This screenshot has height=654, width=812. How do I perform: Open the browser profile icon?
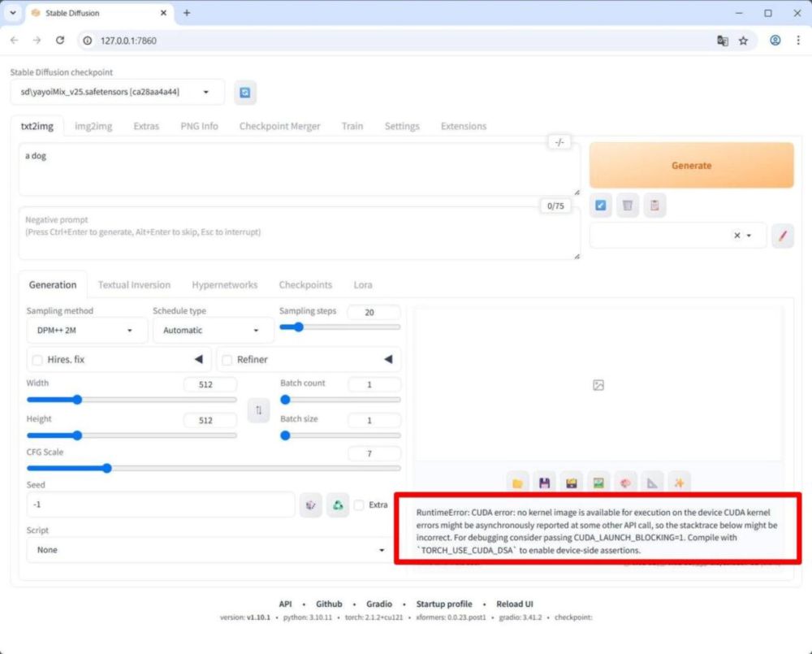coord(775,41)
